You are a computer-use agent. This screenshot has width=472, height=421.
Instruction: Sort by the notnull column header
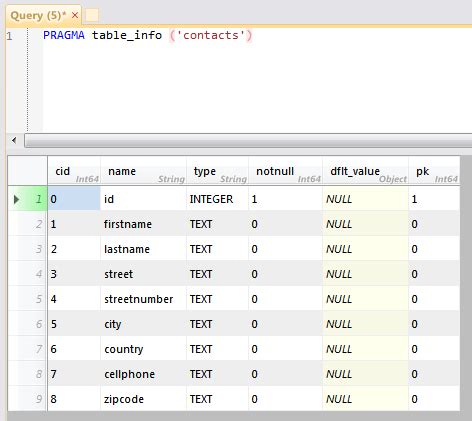[x=285, y=171]
